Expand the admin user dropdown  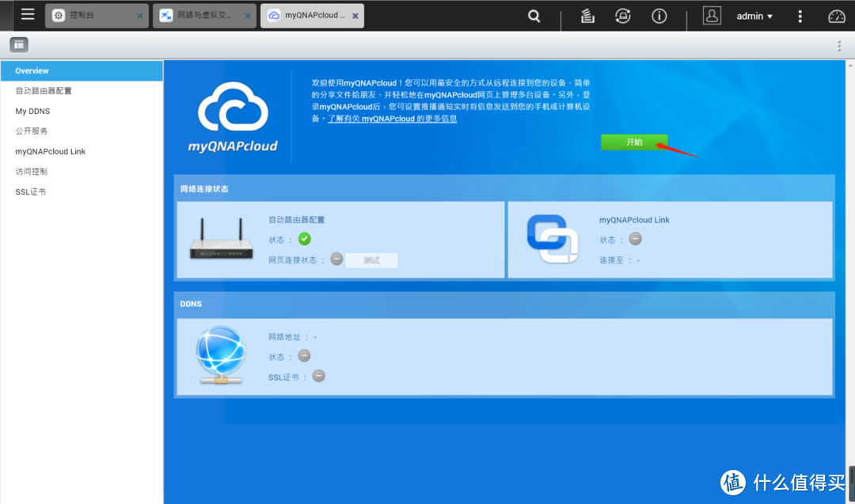(754, 17)
